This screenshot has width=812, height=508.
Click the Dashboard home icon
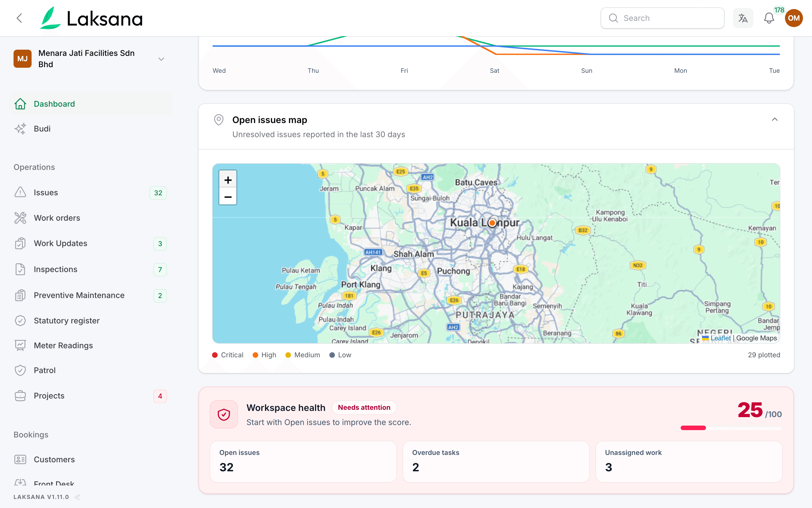pyautogui.click(x=20, y=104)
